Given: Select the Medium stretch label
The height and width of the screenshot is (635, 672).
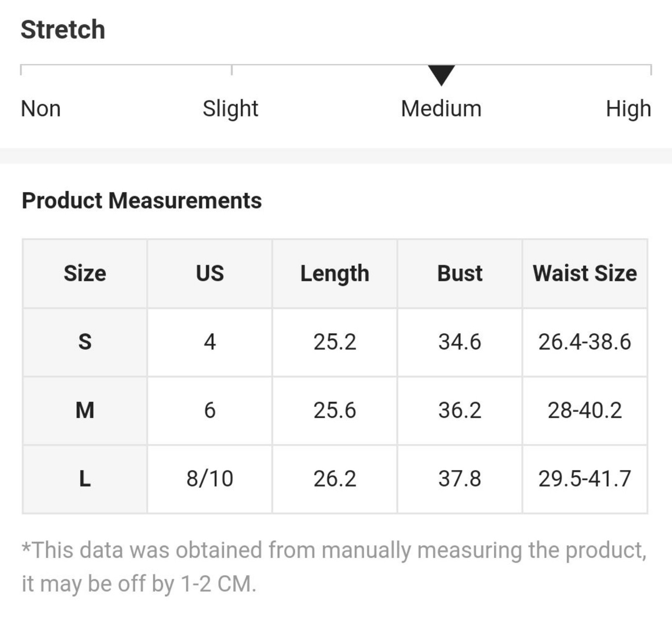Looking at the screenshot, I should [x=441, y=109].
